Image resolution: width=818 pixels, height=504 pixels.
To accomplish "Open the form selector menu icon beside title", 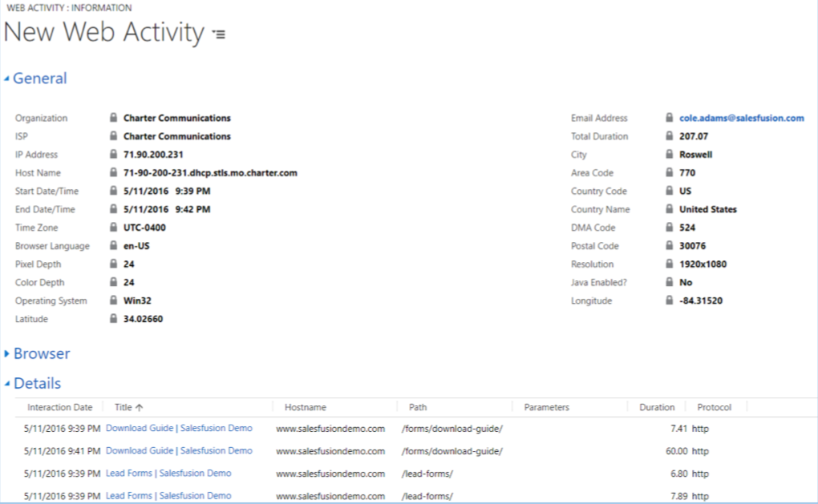I will [219, 34].
